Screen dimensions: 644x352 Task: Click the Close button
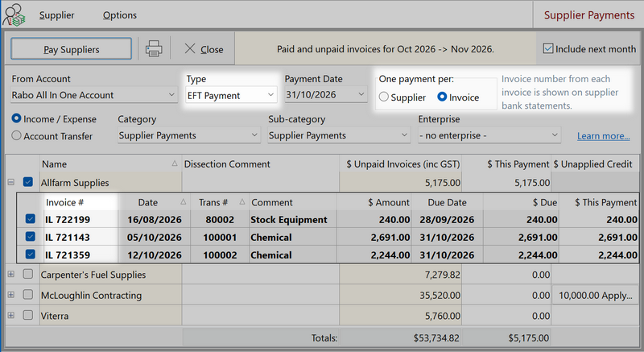(x=204, y=49)
